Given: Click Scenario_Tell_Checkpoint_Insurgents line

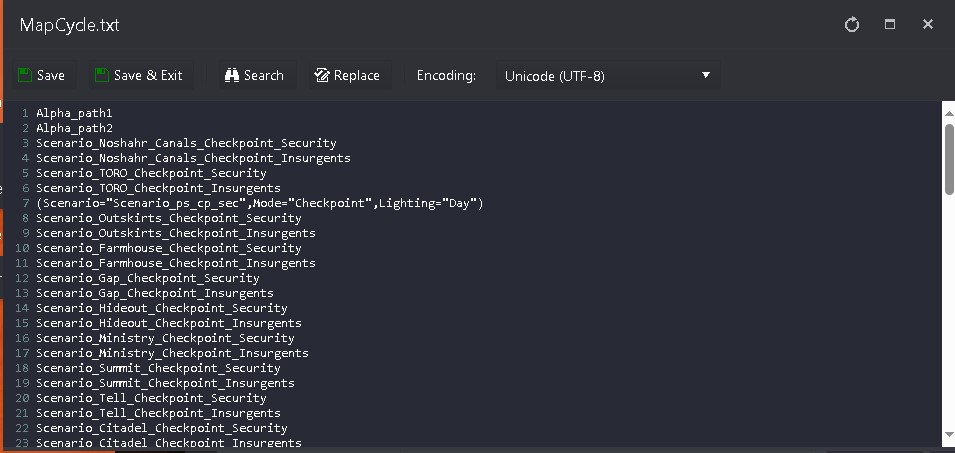Looking at the screenshot, I should click(x=158, y=413).
